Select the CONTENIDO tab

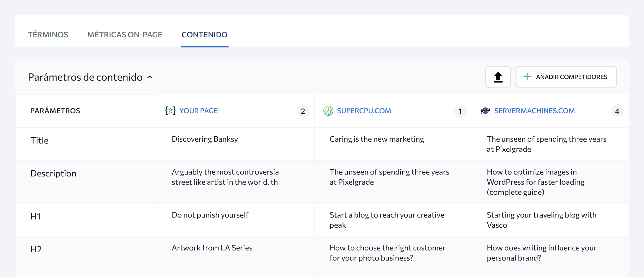coord(205,34)
